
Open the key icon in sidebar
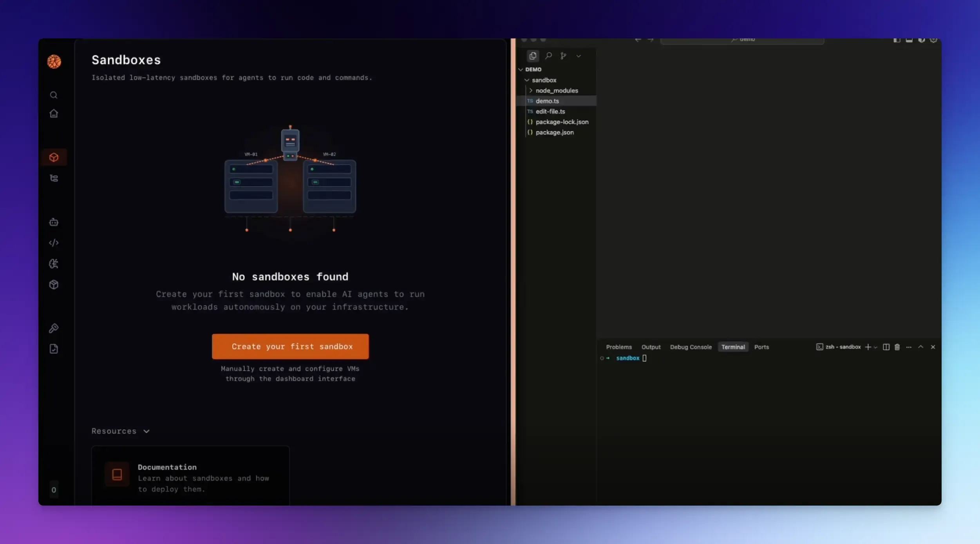coord(54,328)
